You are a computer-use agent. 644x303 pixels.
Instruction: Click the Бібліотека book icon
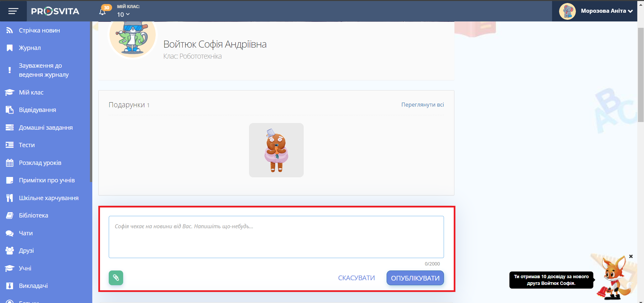pos(10,216)
